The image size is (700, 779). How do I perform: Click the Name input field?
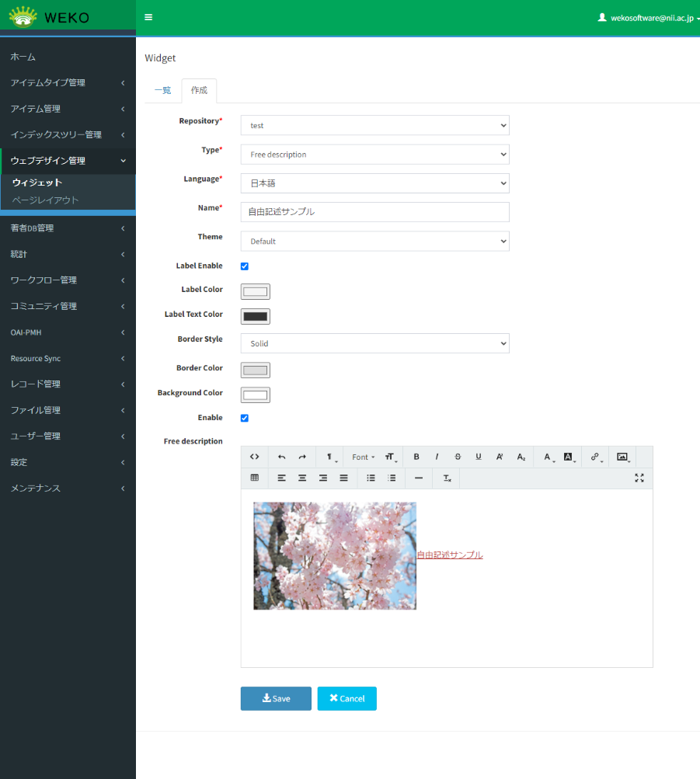click(x=374, y=212)
